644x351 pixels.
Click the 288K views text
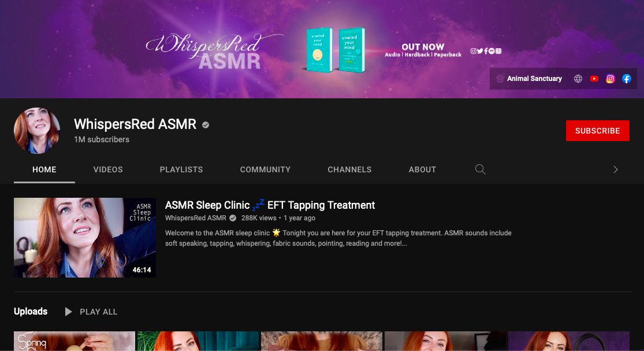(259, 218)
